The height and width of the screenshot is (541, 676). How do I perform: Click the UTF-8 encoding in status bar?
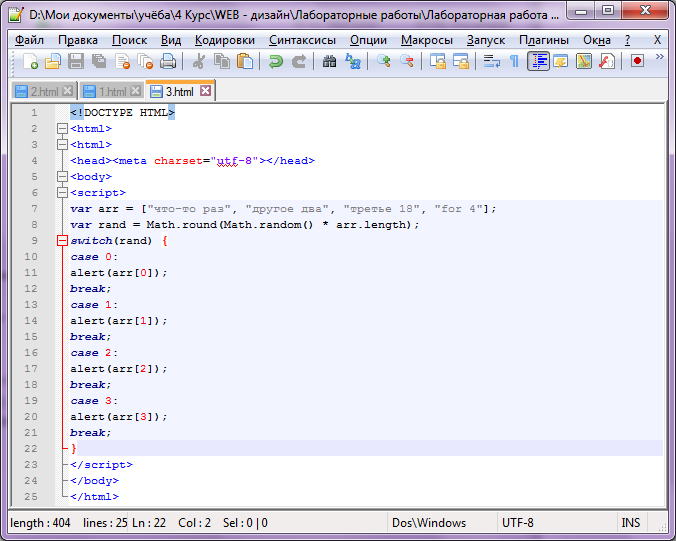pos(518,523)
